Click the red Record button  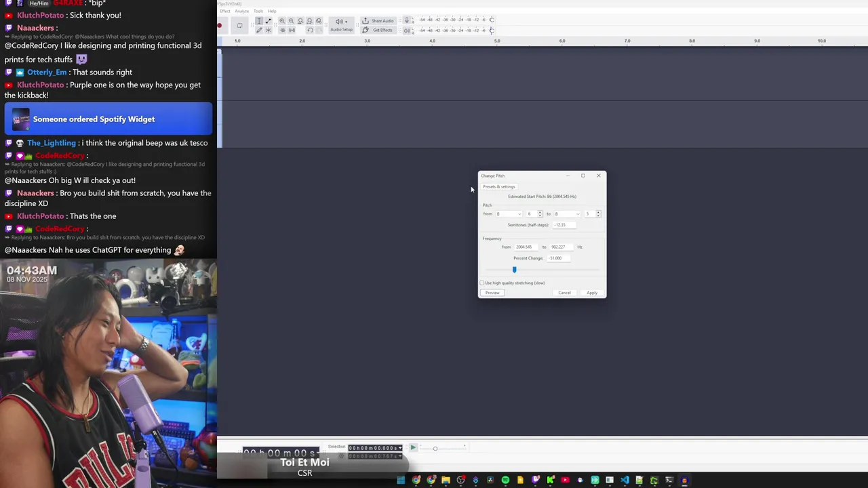219,26
